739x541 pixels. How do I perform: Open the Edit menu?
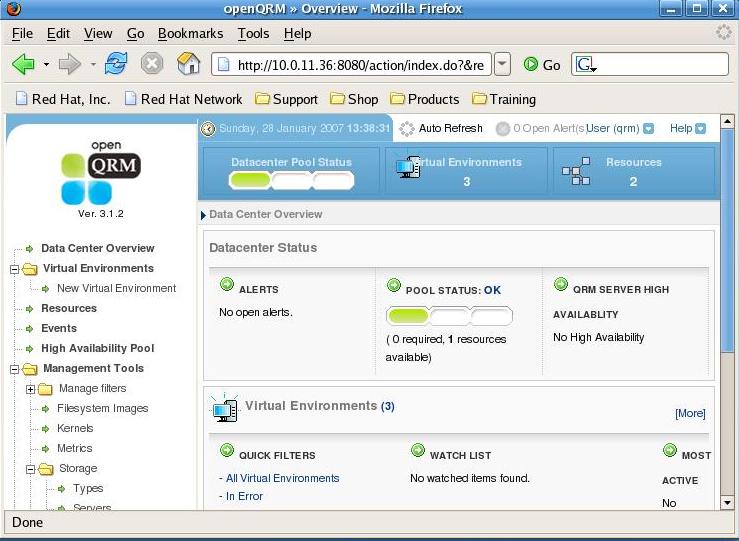[x=58, y=33]
